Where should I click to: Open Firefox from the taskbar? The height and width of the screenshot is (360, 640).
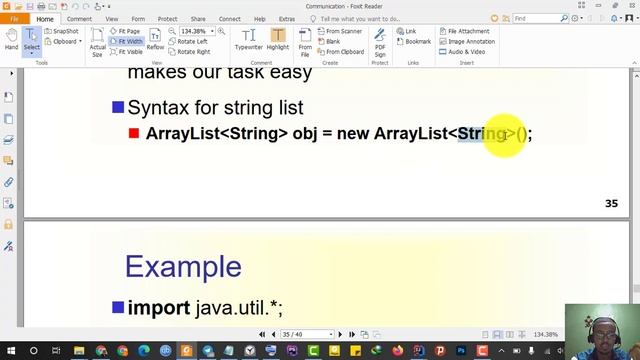tap(398, 351)
